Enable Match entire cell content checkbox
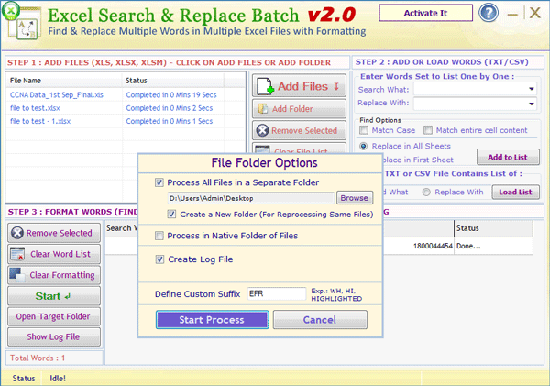 [x=428, y=131]
